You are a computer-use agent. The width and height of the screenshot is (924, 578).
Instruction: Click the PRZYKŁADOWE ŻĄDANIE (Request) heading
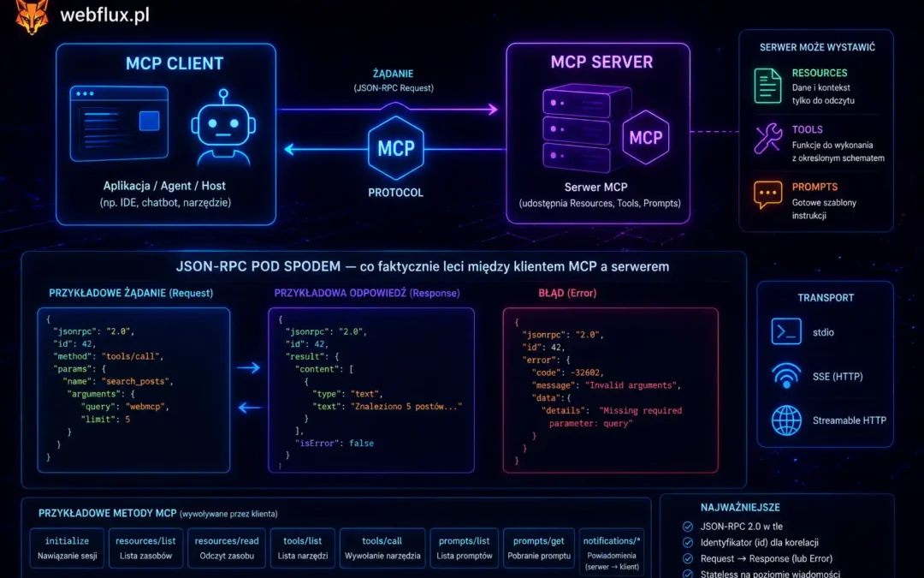(x=131, y=293)
